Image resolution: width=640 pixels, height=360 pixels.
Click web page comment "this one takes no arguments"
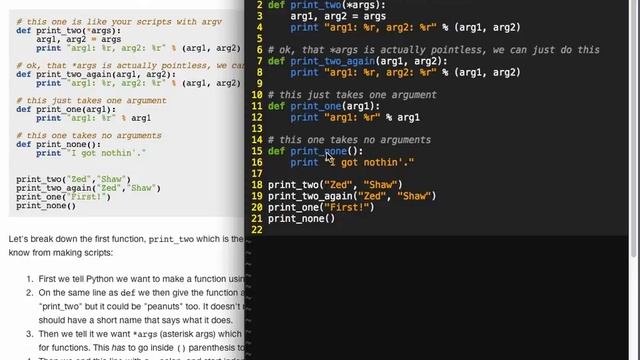(x=89, y=136)
